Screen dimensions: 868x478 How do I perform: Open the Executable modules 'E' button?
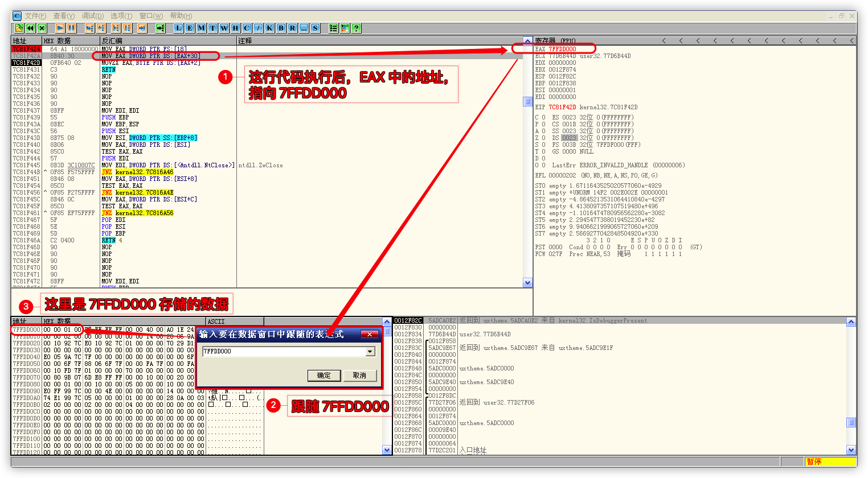pos(190,28)
